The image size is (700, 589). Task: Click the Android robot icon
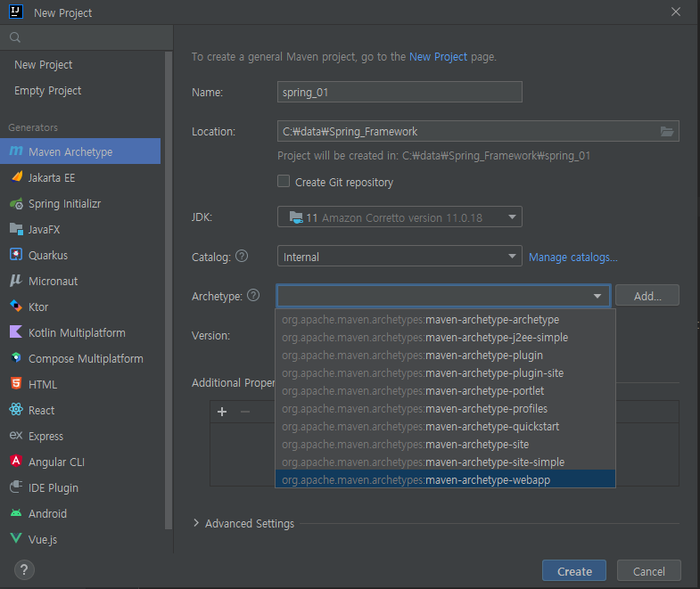point(16,513)
